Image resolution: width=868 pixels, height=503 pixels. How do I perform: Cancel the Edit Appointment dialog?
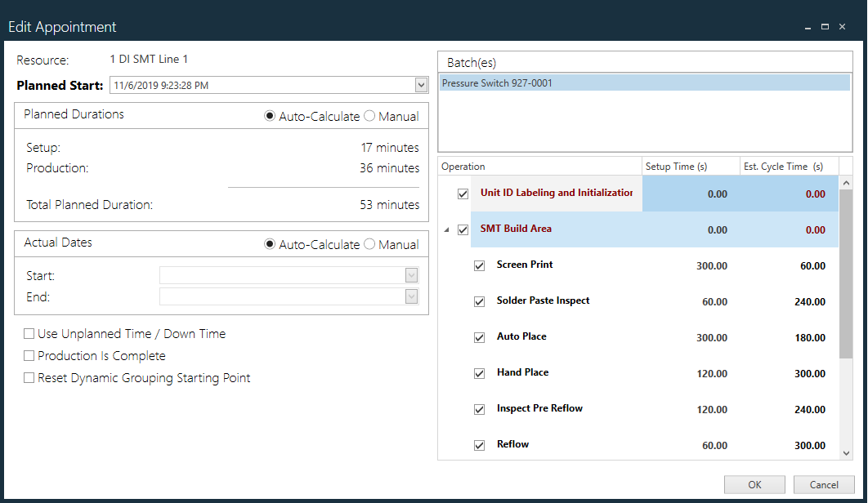point(824,484)
